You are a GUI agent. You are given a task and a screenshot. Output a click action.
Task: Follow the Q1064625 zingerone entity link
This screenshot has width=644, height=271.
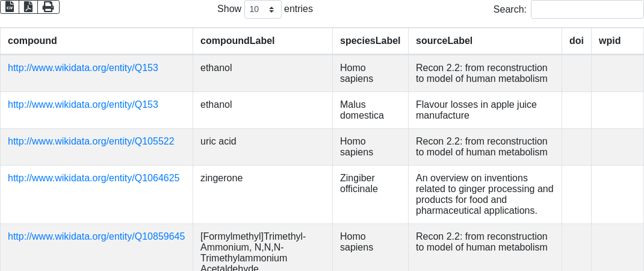click(93, 178)
